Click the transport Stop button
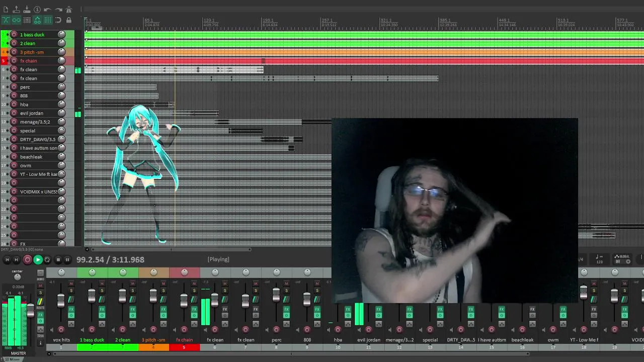Image resolution: width=644 pixels, height=362 pixels. (58, 260)
